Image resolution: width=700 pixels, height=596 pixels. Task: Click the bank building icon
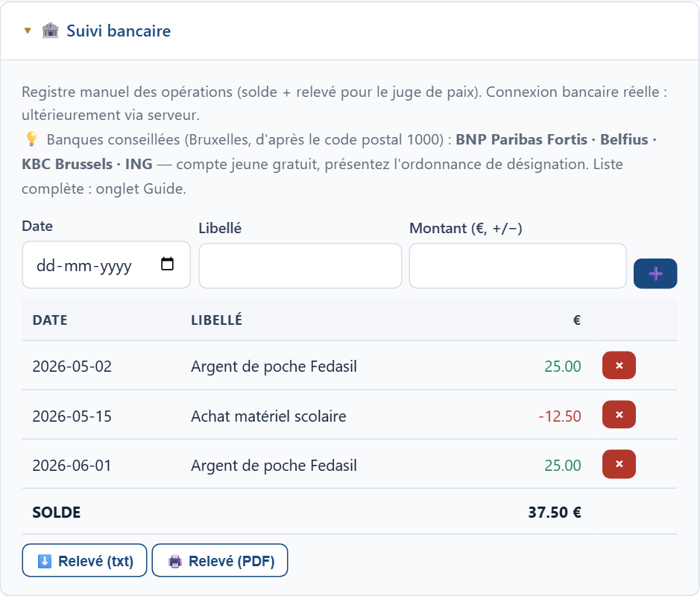pos(51,31)
